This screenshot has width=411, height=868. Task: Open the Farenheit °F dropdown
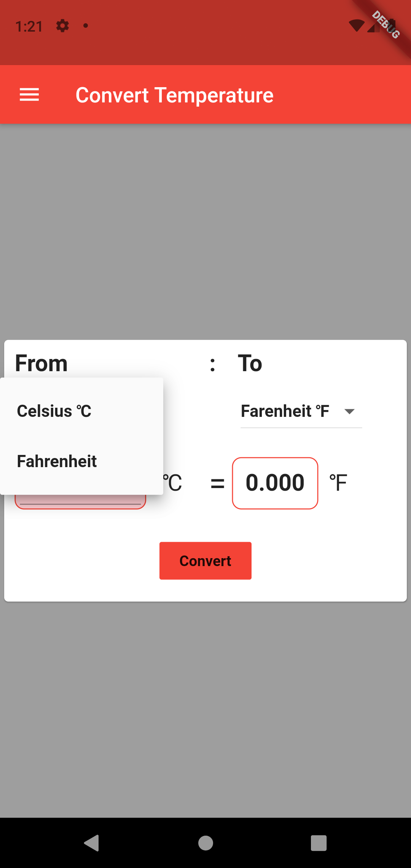[x=301, y=411]
